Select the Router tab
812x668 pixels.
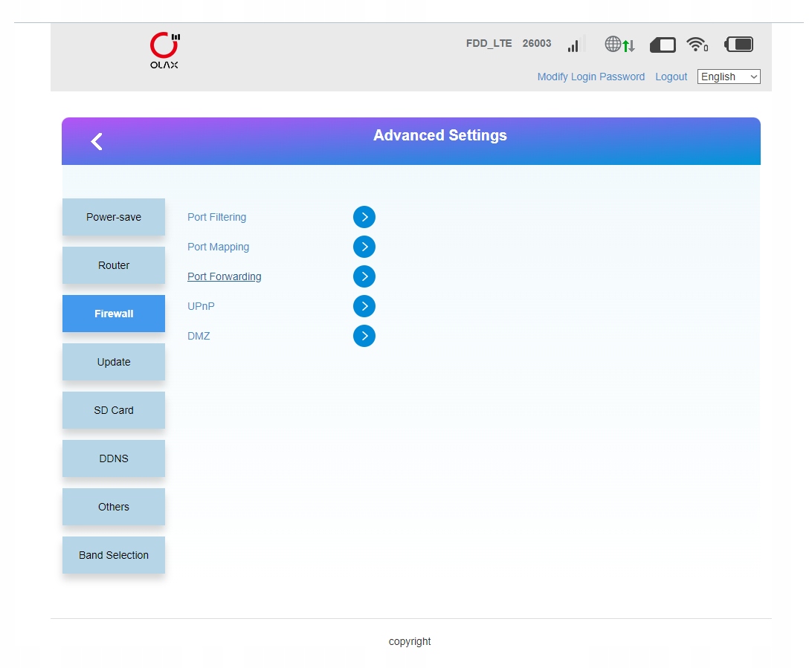tap(114, 265)
